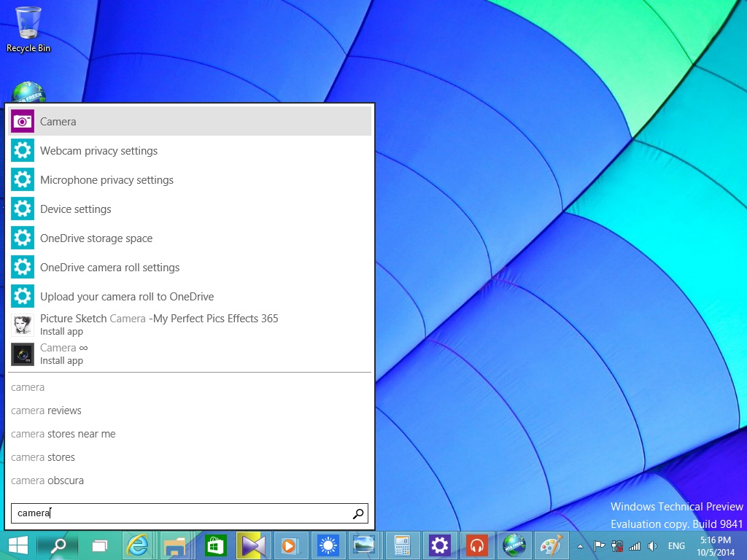The image size is (747, 560).
Task: Click the Webcam privacy settings gear icon
Action: click(x=23, y=150)
